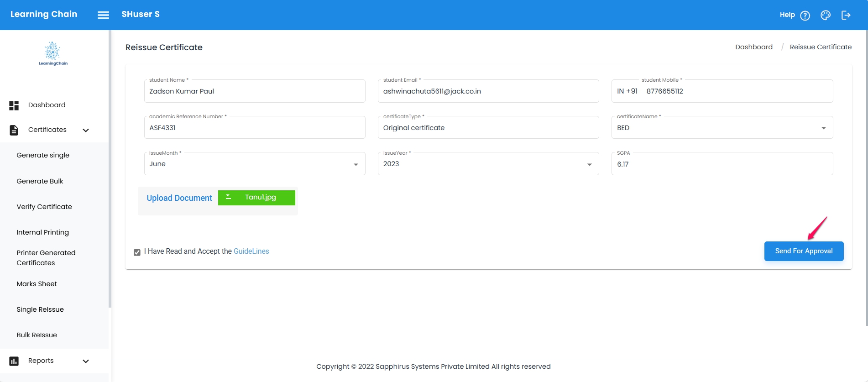
Task: Click the Dashboard grid icon in sidebar
Action: point(14,105)
